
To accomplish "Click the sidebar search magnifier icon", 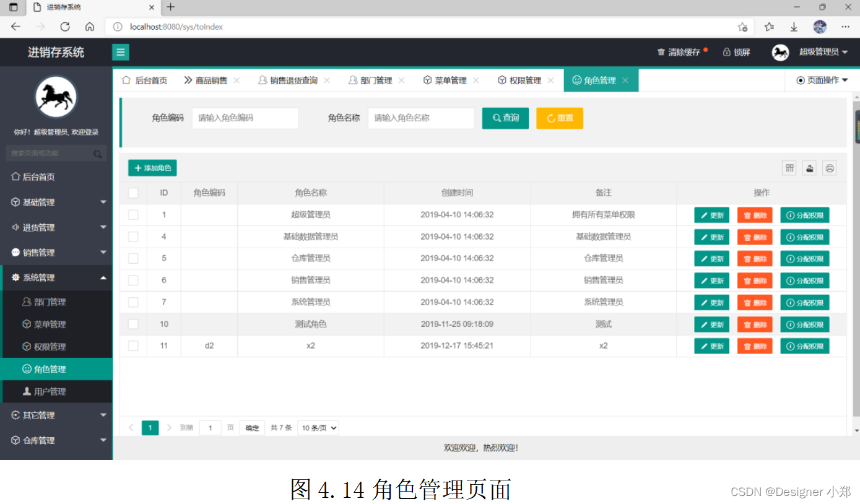I will pos(97,154).
